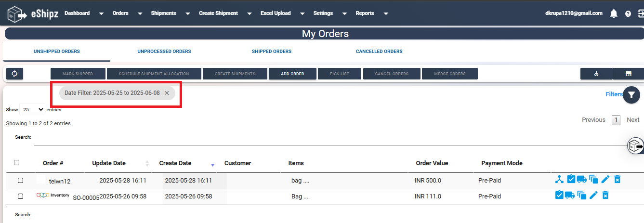644x223 pixels.
Task: Tick the checkbox for order SO-00005
Action: [x=20, y=197]
